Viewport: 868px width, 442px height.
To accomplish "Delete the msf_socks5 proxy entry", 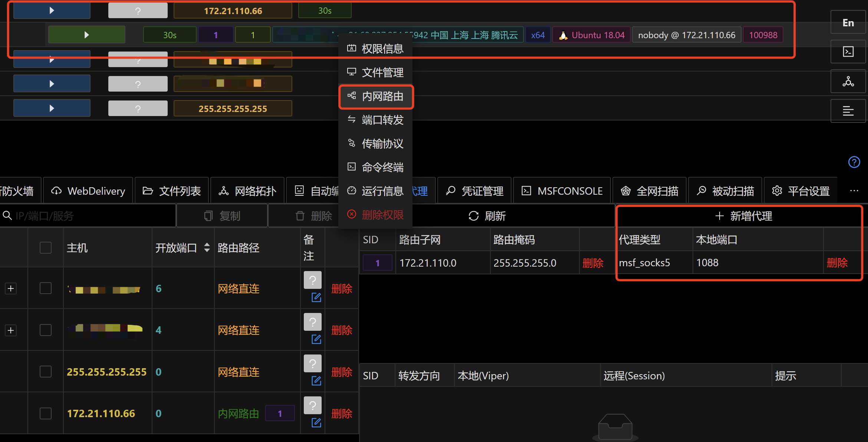I will click(x=837, y=263).
